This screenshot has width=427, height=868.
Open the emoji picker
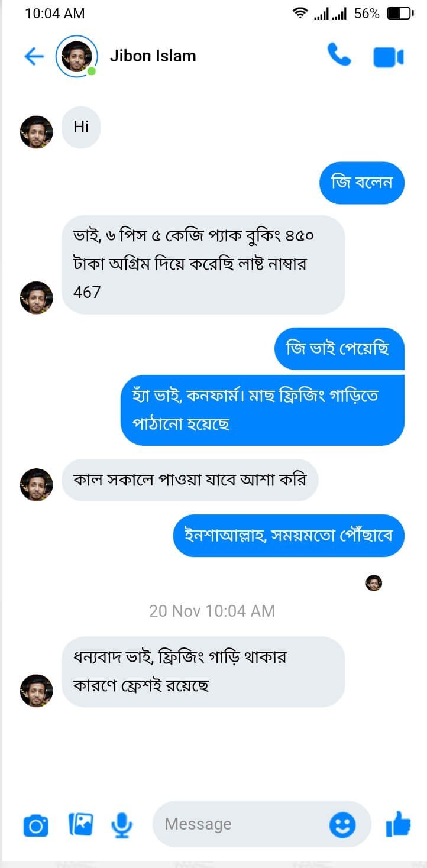pyautogui.click(x=342, y=824)
